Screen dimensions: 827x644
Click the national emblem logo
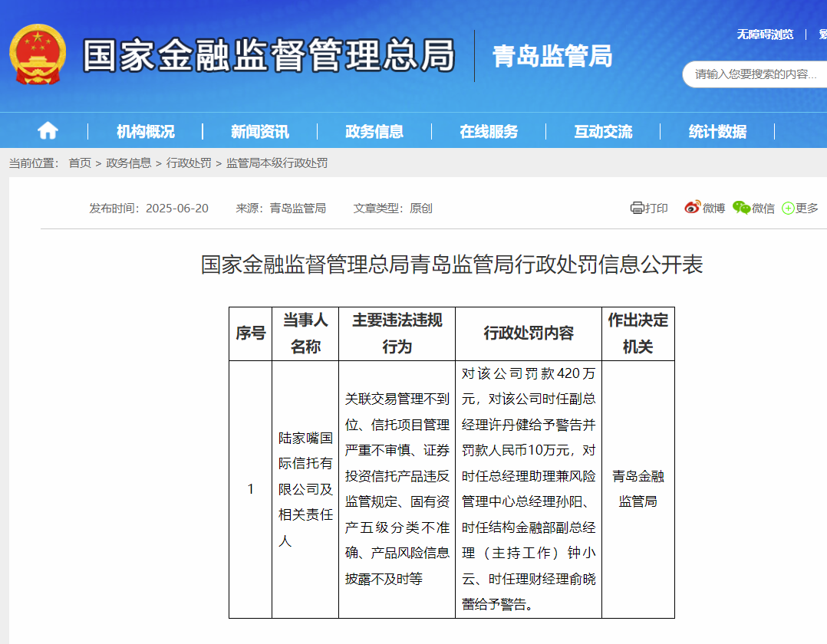coord(37,55)
